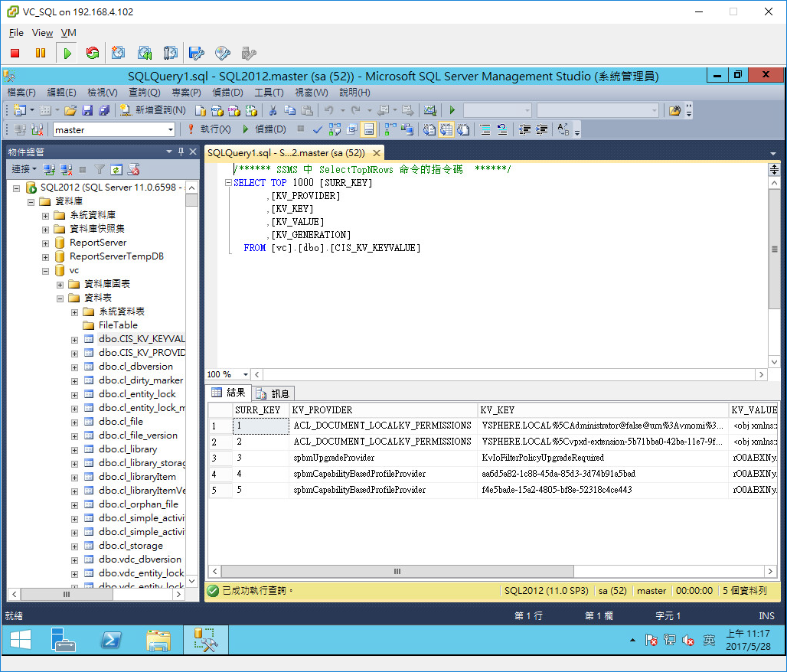
Task: Click the Cut scissors icon
Action: coord(273,110)
